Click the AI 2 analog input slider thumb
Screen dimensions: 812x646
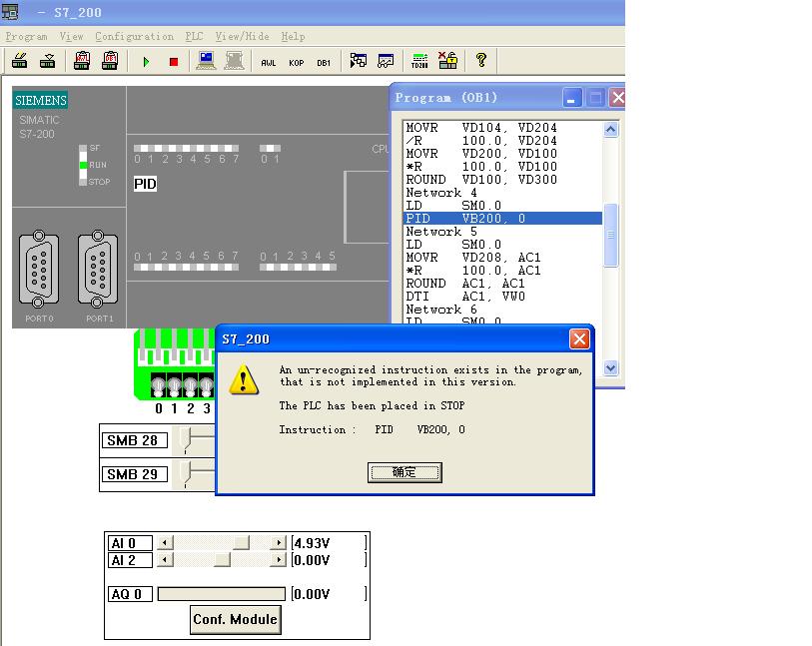tap(222, 560)
